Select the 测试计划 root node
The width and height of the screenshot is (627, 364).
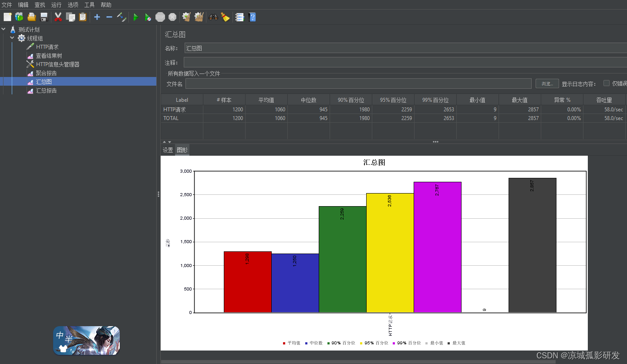click(x=29, y=30)
